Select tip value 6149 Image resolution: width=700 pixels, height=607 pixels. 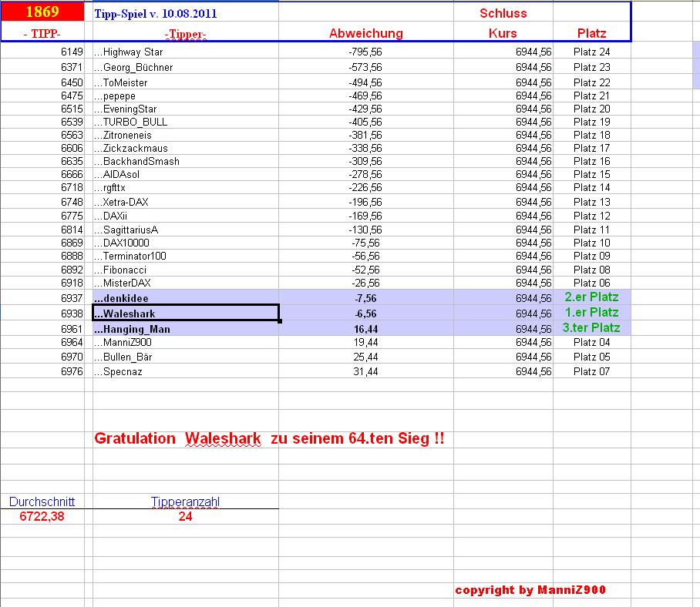(72, 52)
